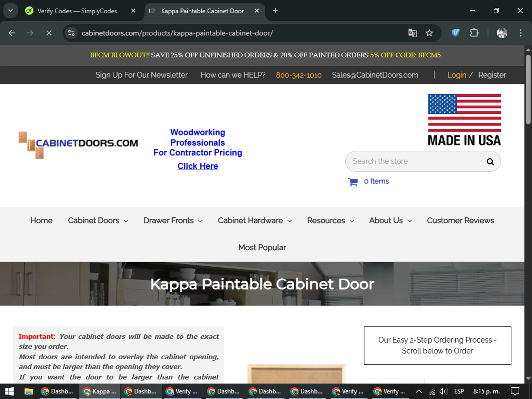Click How can we HELP?

click(x=233, y=75)
